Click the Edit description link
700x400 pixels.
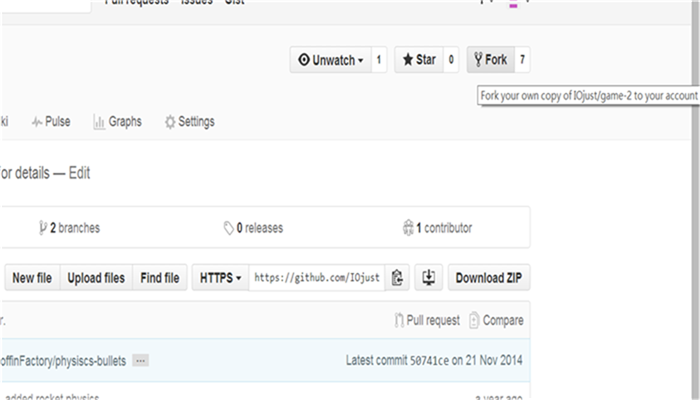click(79, 173)
